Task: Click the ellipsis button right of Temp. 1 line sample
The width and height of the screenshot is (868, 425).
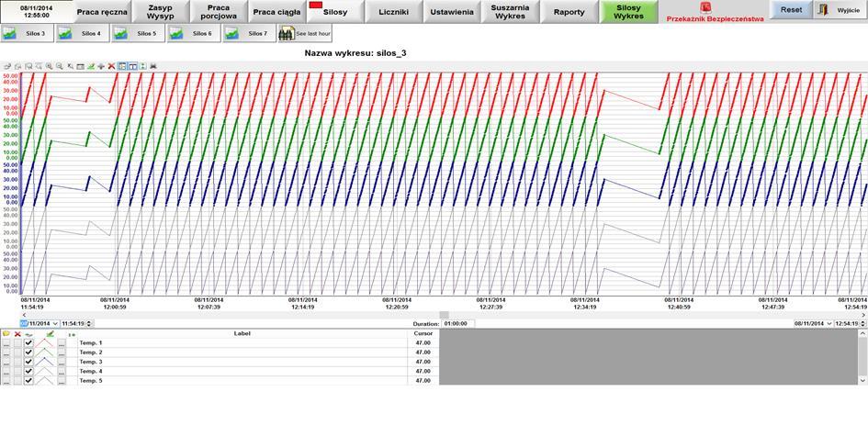Action: click(x=62, y=343)
